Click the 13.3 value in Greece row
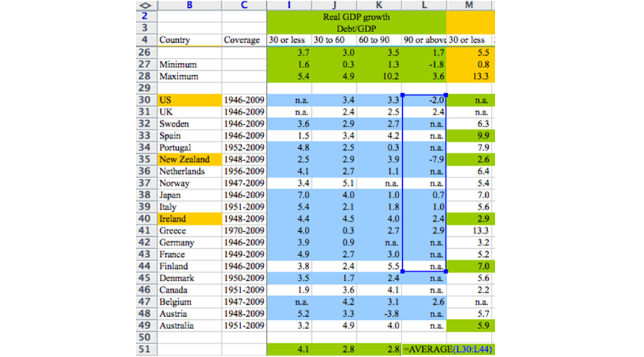644x357 pixels. (469, 230)
